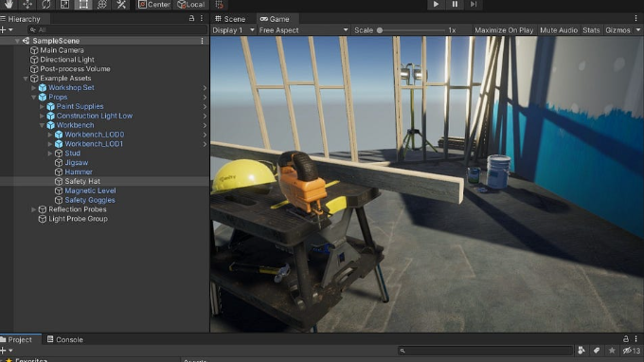
Task: Expand Workshop Set prefab
Action: [34, 87]
